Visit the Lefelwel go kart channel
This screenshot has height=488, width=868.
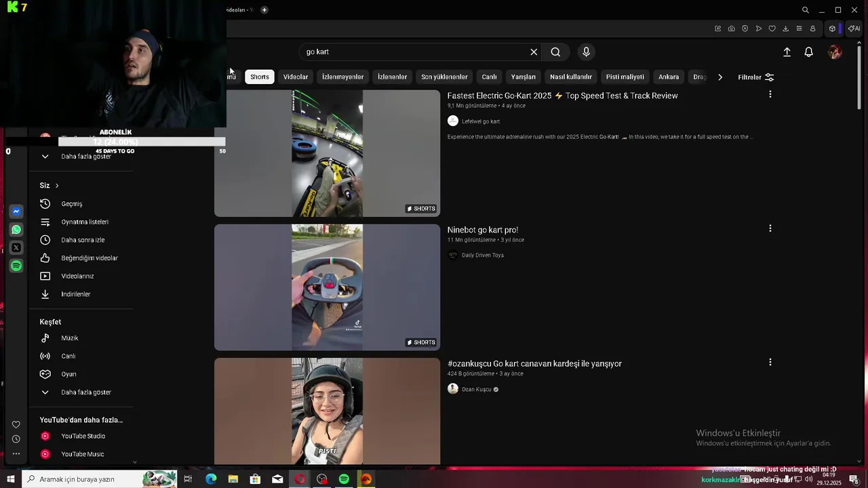click(481, 121)
